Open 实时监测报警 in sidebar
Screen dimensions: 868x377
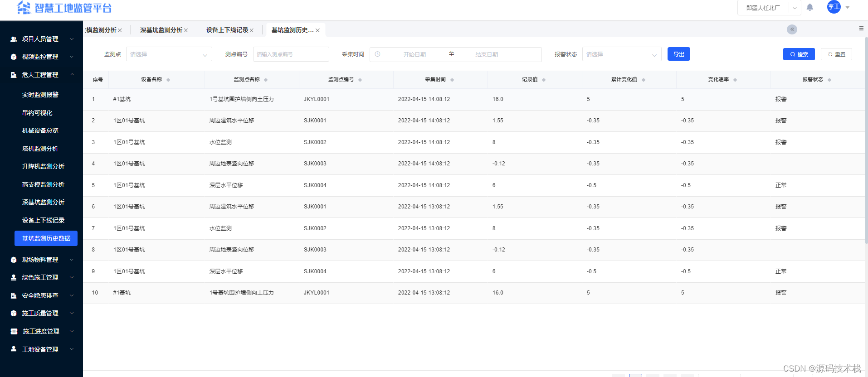click(x=40, y=95)
